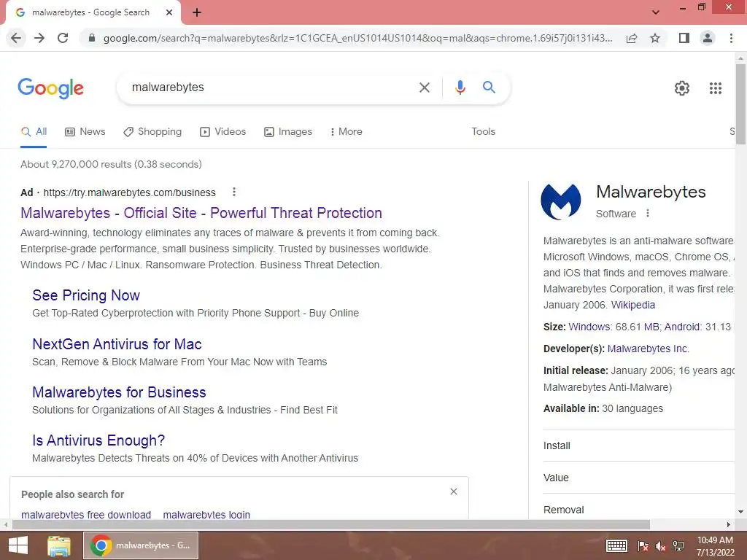747x560 pixels.
Task: Go back to the previous page
Action: (16, 38)
